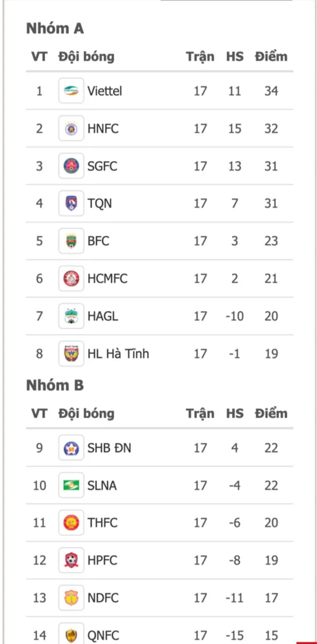317x644 pixels.
Task: Select the NDFC team badge
Action: (x=71, y=598)
